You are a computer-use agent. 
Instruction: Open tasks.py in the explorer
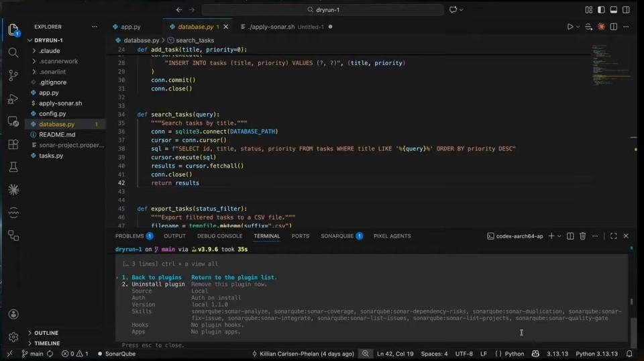[51, 156]
